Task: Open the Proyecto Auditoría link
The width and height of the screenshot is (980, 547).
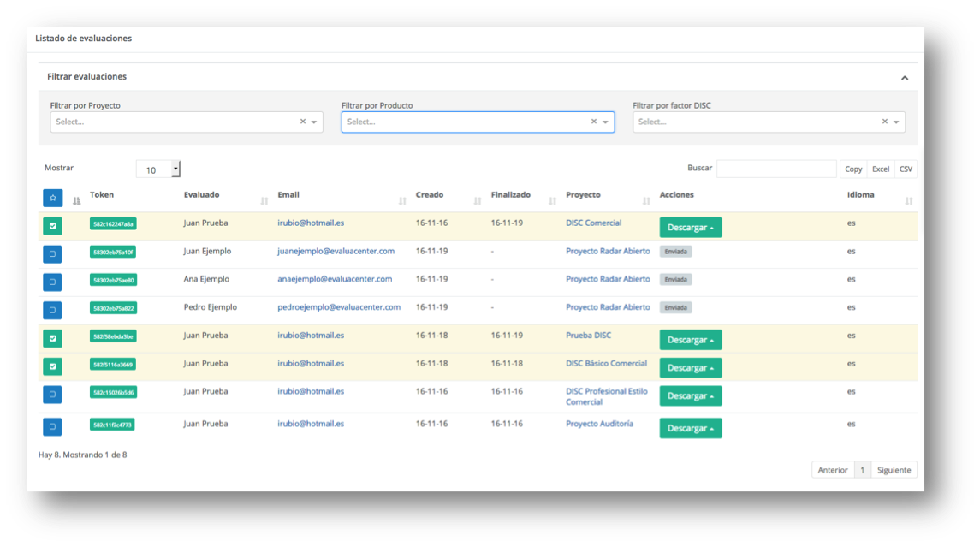Action: [x=599, y=424]
